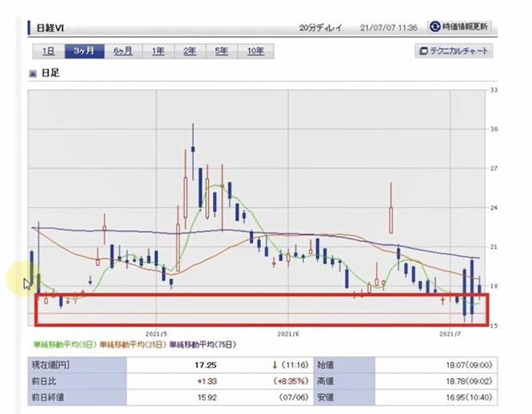The width and height of the screenshot is (532, 414).
Task: Click the refresh icon in 時価情報更新
Action: coord(434,27)
